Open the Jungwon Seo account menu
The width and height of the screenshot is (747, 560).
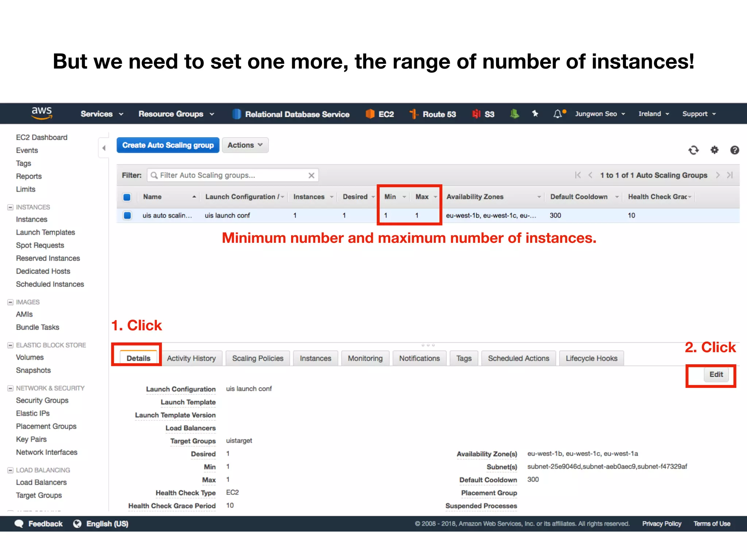[600, 114]
